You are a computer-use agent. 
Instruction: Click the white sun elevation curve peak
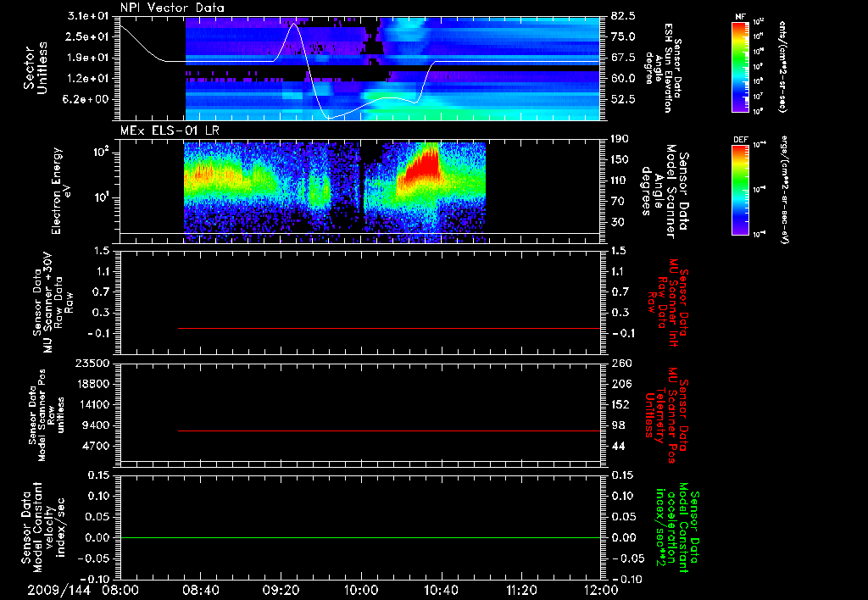(x=294, y=24)
